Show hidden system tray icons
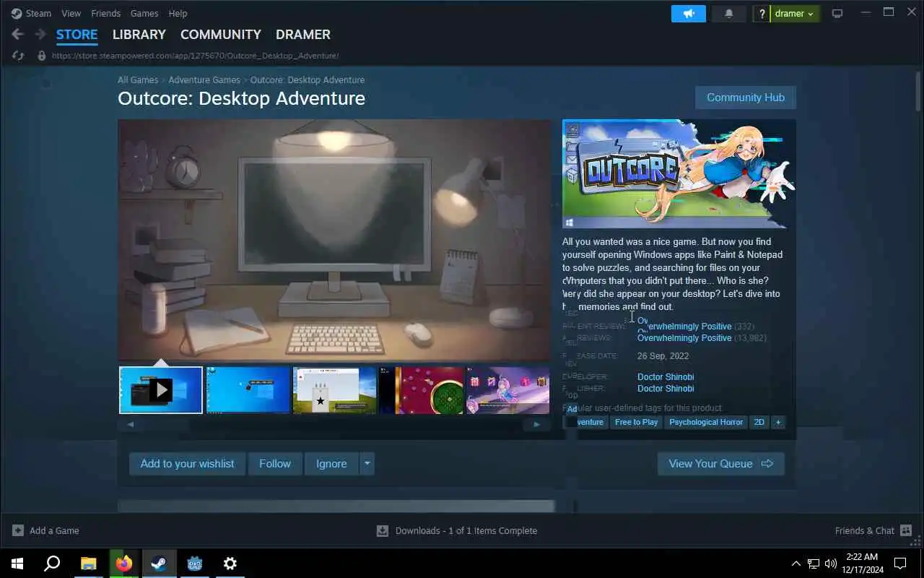 (x=796, y=564)
